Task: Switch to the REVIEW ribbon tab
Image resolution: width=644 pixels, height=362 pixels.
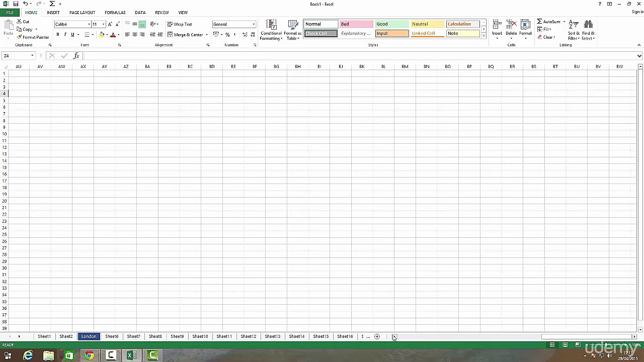Action: tap(162, 13)
